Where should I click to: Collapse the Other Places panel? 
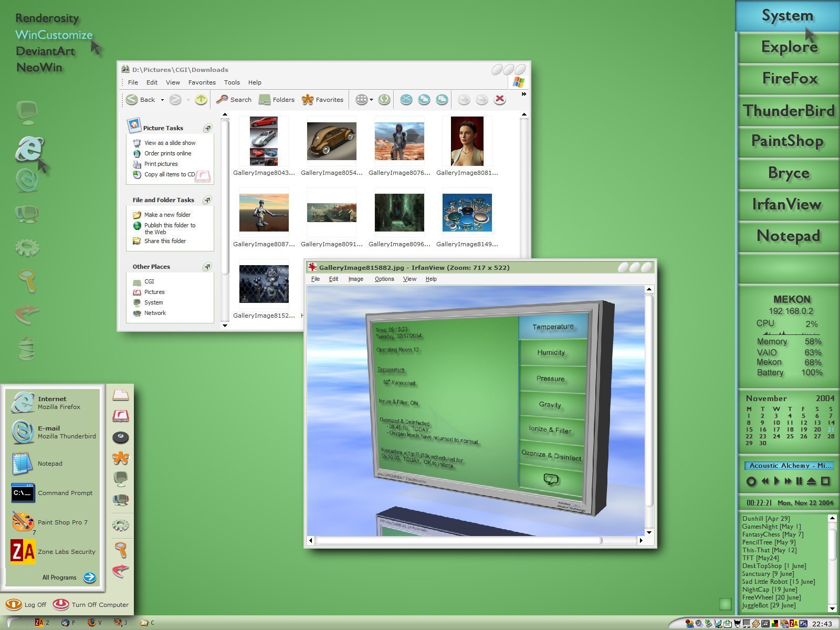pyautogui.click(x=207, y=267)
